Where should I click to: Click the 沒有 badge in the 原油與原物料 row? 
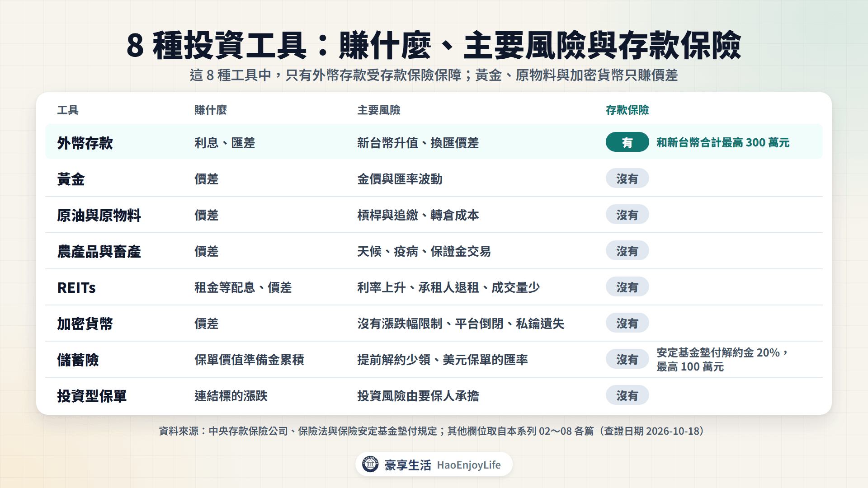coord(627,215)
